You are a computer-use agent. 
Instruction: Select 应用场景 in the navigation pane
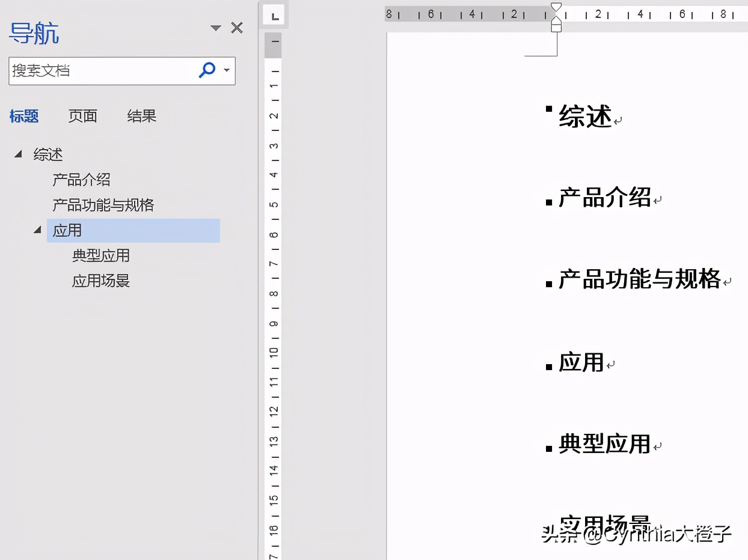pyautogui.click(x=100, y=281)
